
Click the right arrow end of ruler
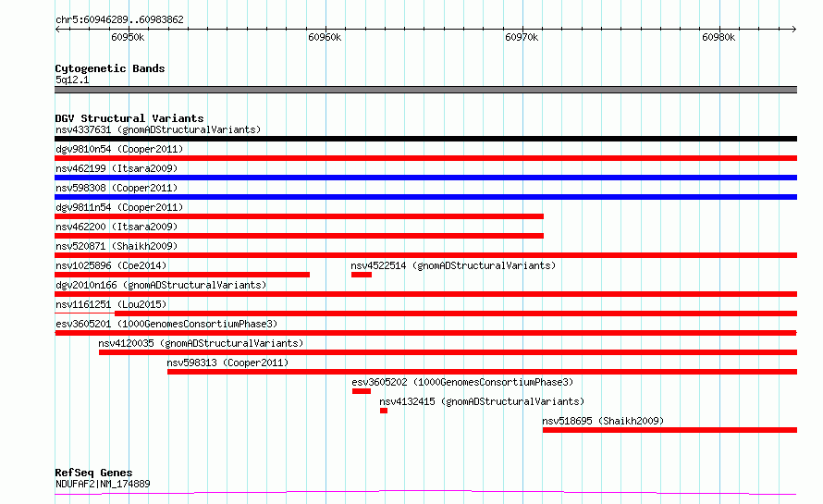point(794,29)
